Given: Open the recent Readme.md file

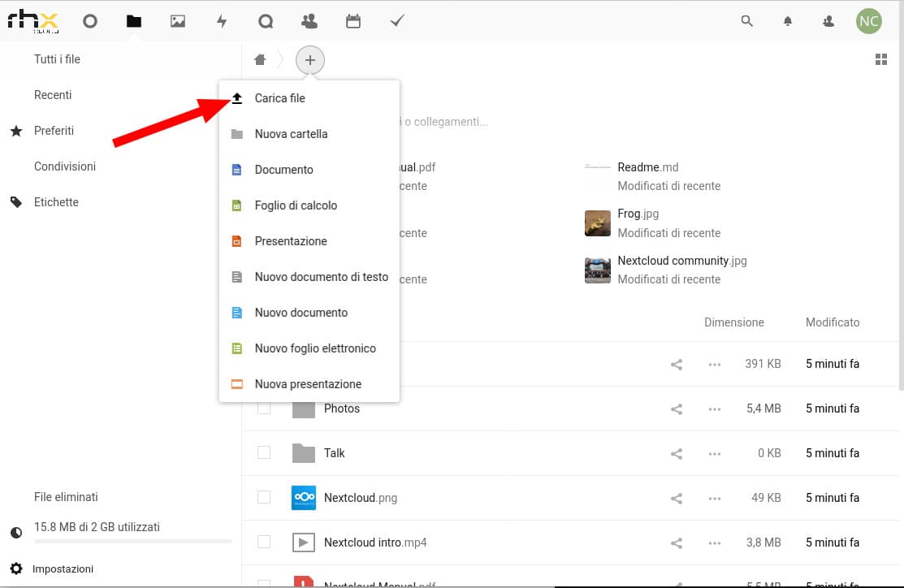Looking at the screenshot, I should click(x=648, y=167).
